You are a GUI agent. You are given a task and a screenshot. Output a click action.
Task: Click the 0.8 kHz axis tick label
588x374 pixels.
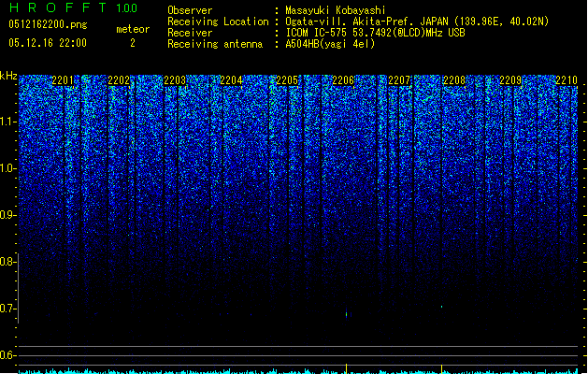[7, 262]
